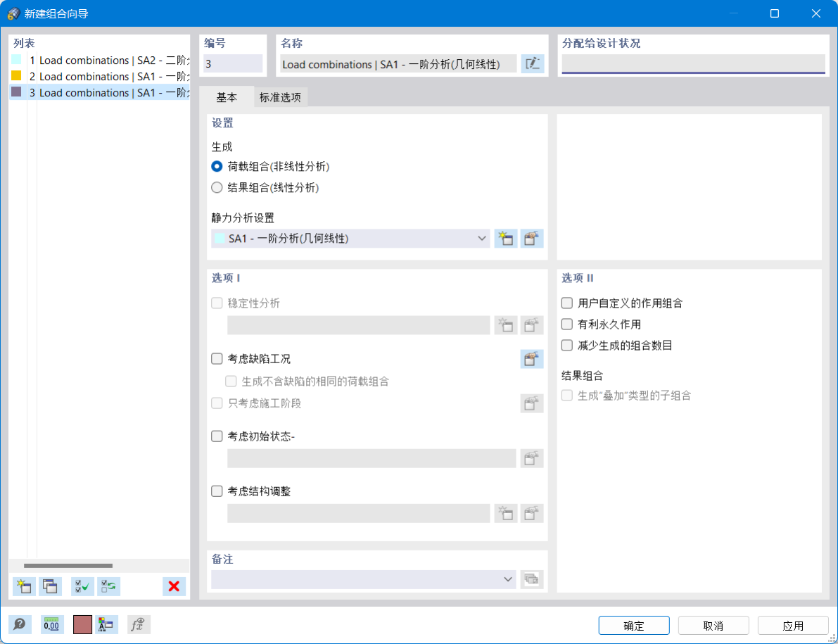The image size is (838, 644).
Task: Open the 静力分析设置 dropdown
Action: point(482,238)
